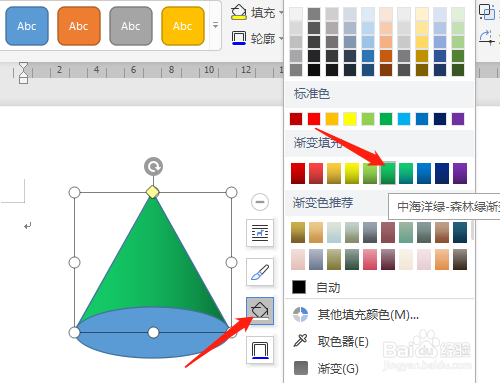Open layout options in floating toolbar
The height and width of the screenshot is (383, 500).
tap(260, 233)
